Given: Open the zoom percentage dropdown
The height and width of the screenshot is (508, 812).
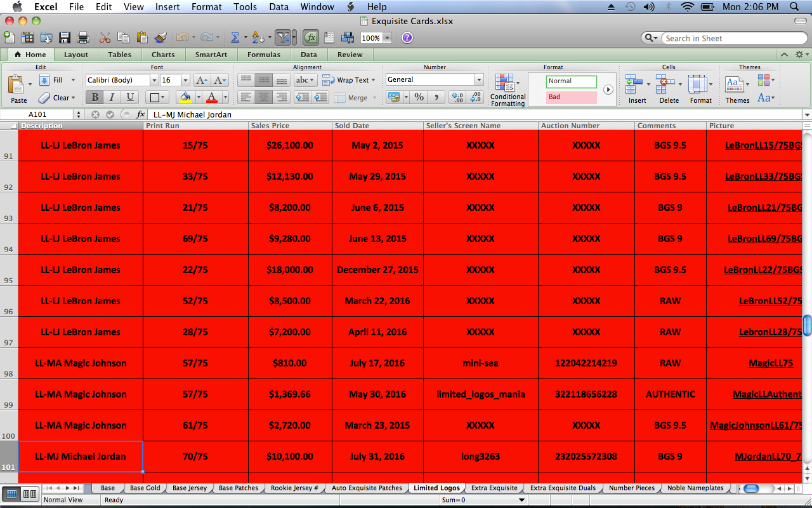Looking at the screenshot, I should point(387,38).
